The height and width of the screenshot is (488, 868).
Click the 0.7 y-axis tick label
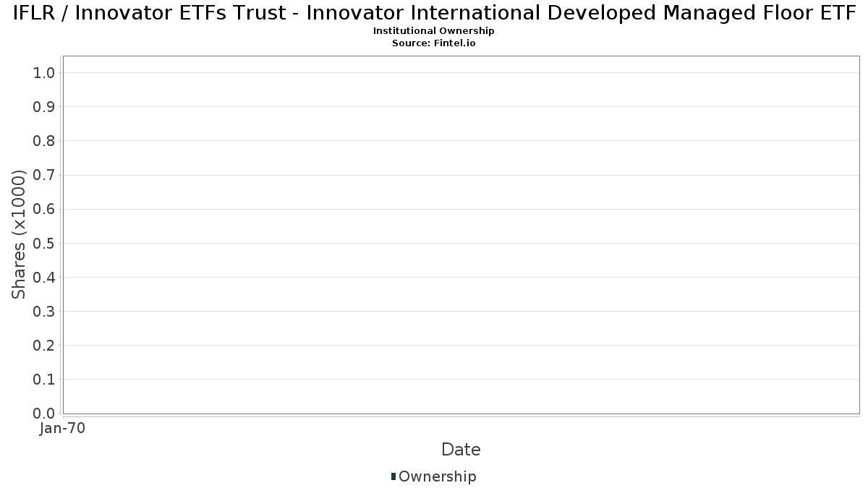point(44,175)
